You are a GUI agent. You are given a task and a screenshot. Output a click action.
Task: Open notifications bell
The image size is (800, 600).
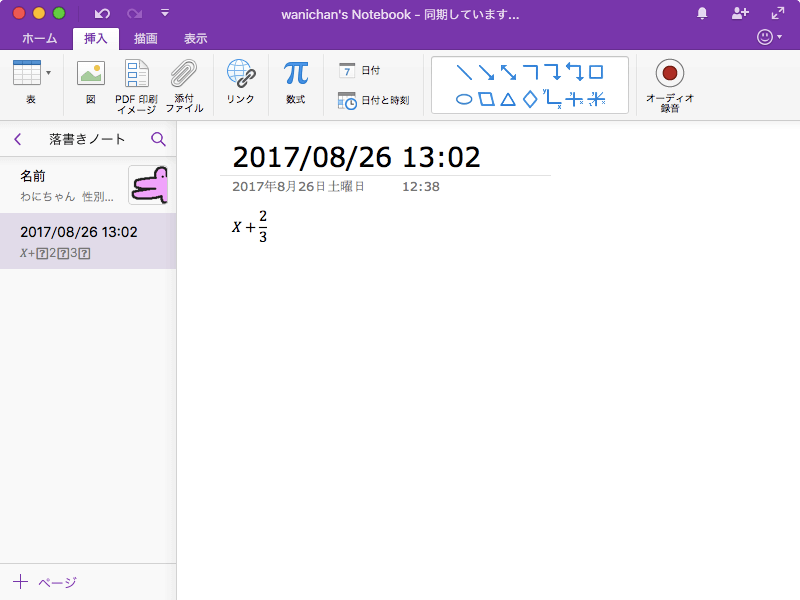coord(702,13)
